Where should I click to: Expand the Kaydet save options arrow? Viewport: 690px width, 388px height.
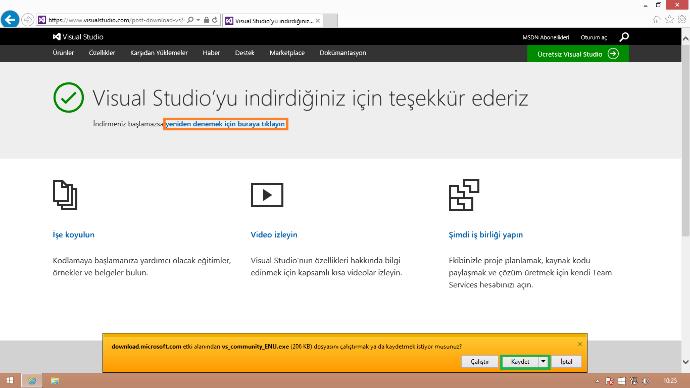click(x=543, y=362)
